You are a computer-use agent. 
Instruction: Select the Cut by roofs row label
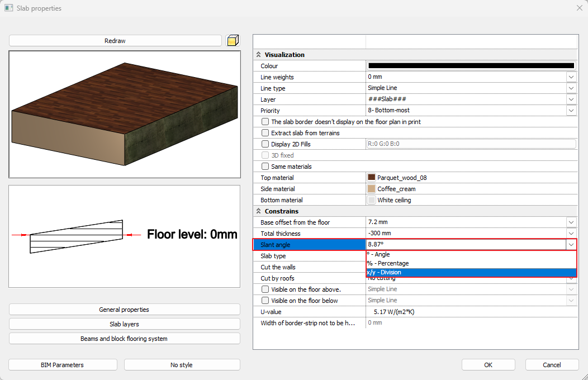tap(277, 278)
